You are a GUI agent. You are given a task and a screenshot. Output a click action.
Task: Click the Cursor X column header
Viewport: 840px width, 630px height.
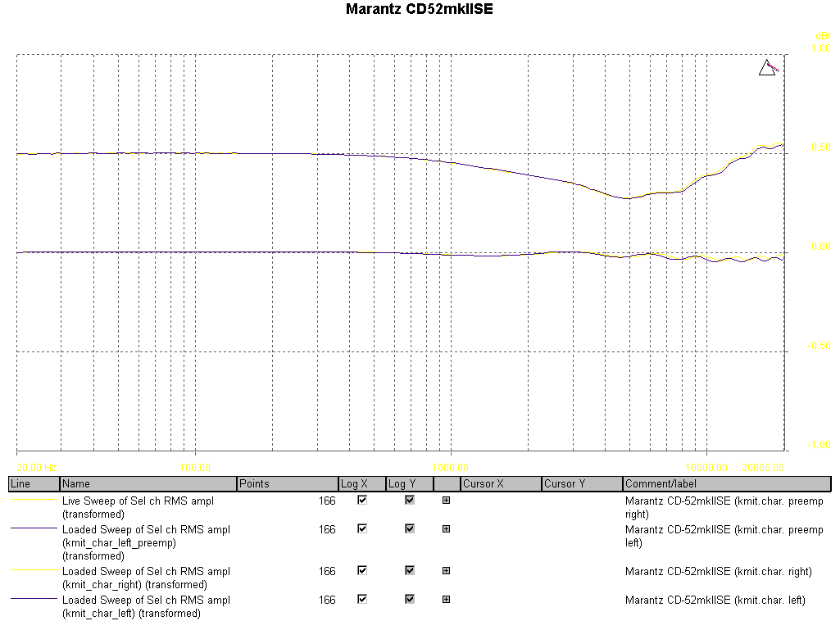coord(501,483)
